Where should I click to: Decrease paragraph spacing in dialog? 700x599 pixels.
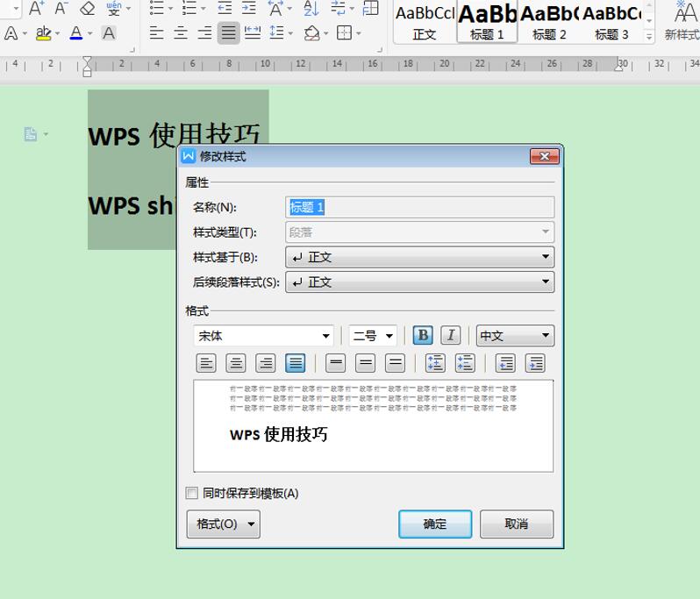pos(465,363)
